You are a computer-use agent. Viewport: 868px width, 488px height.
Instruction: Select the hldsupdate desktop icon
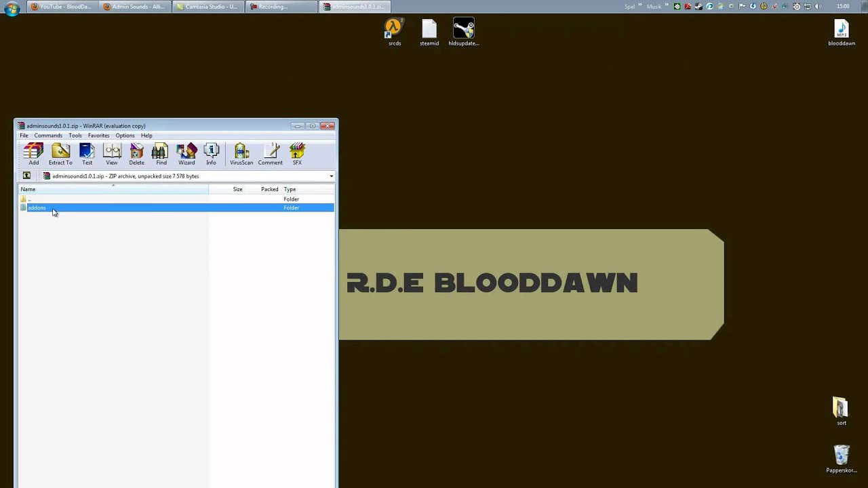[464, 33]
